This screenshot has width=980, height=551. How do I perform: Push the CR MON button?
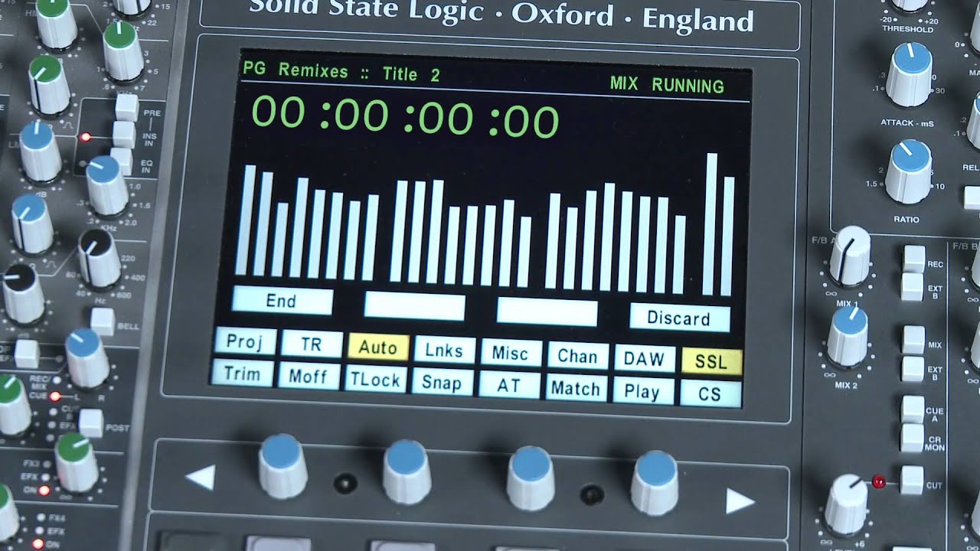pyautogui.click(x=912, y=438)
